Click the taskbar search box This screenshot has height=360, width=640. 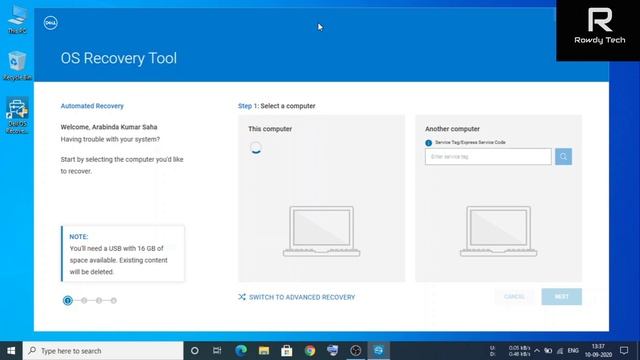(x=103, y=351)
